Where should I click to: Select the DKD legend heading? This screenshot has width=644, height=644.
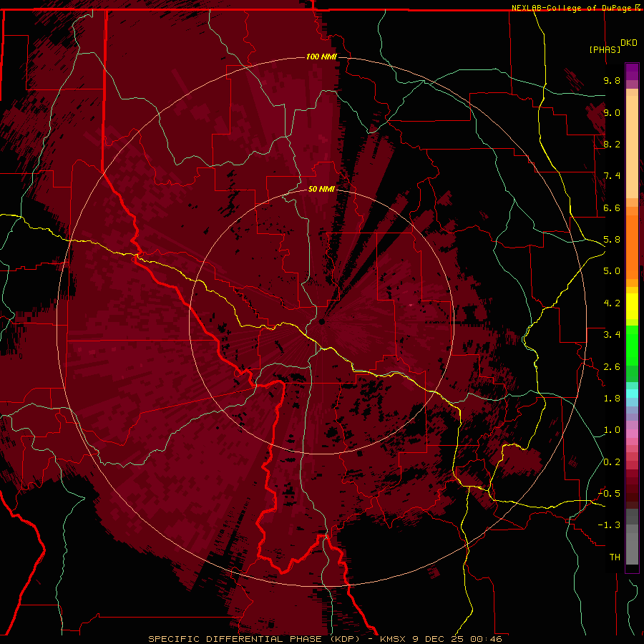[629, 43]
